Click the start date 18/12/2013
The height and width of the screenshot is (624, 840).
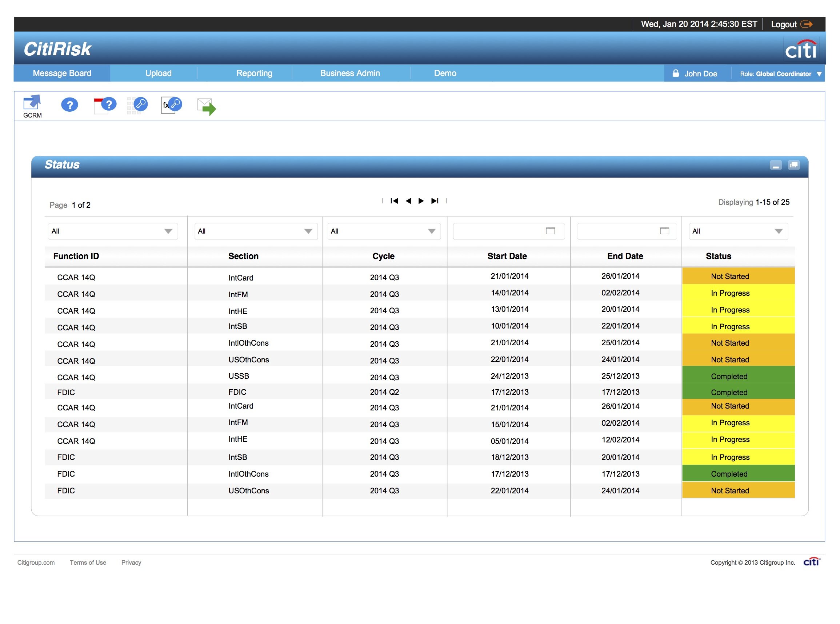pyautogui.click(x=510, y=457)
